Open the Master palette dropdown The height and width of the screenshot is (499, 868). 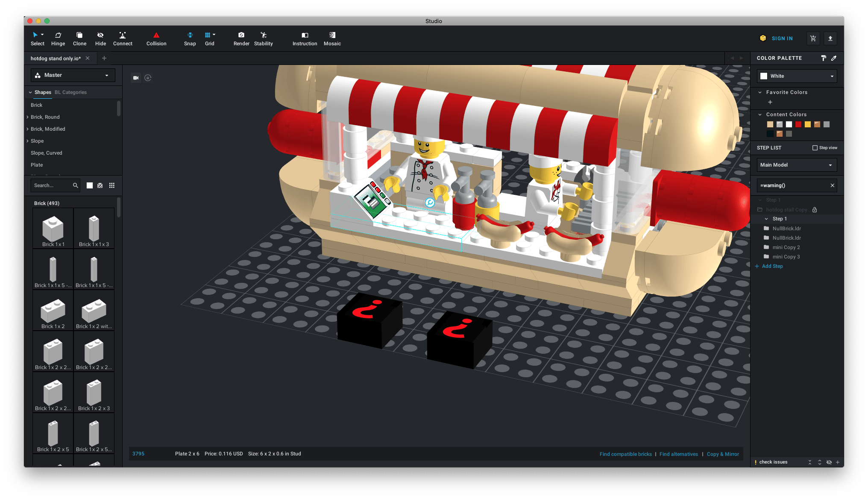[x=73, y=75]
